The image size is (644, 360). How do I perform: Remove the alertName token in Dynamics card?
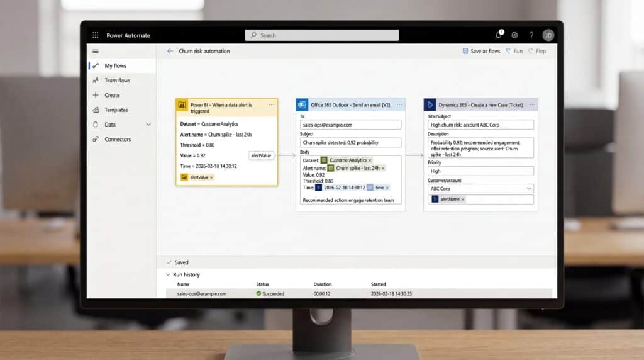462,200
